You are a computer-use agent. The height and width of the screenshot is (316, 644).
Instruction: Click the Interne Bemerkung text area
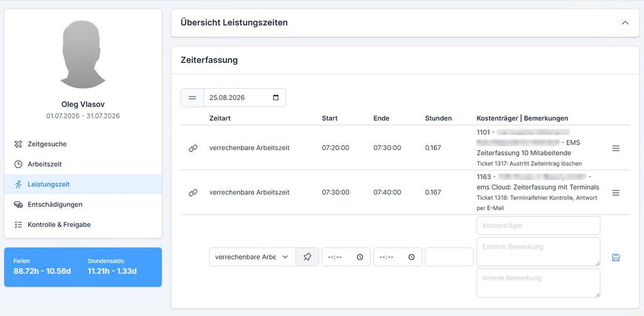pos(538,283)
